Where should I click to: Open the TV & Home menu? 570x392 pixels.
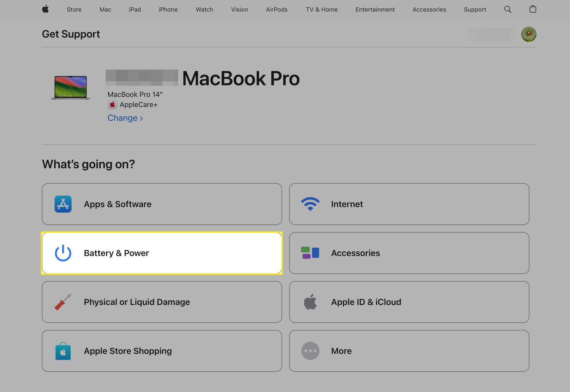321,9
